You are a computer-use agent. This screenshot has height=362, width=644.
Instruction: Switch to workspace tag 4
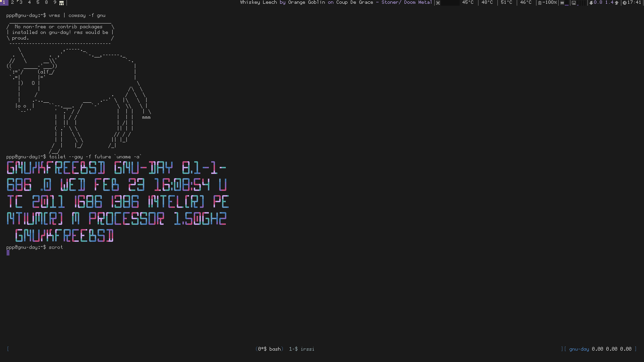coord(29,2)
